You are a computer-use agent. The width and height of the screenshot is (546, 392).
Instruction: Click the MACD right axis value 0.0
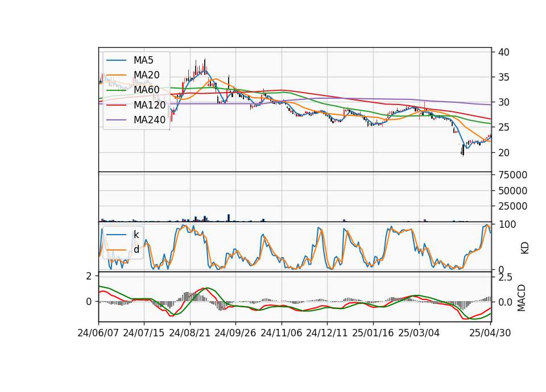505,302
